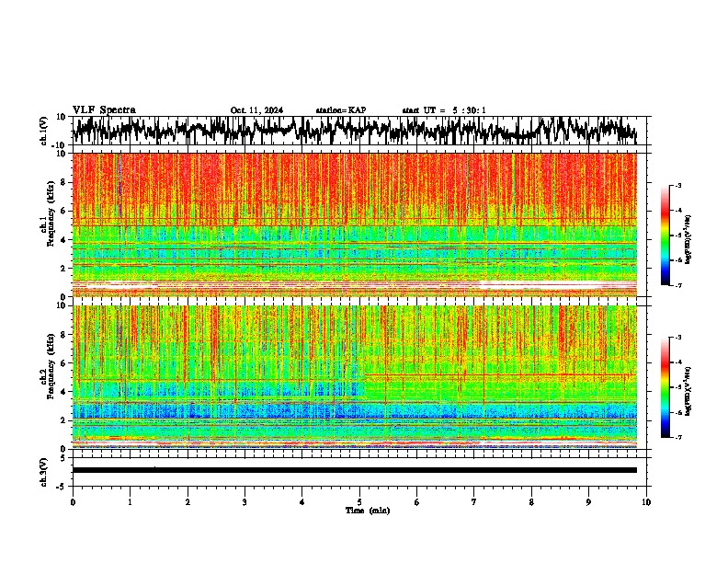The width and height of the screenshot is (728, 563).
Task: Click inside the ch.2 frequency spectrogram
Action: click(354, 377)
